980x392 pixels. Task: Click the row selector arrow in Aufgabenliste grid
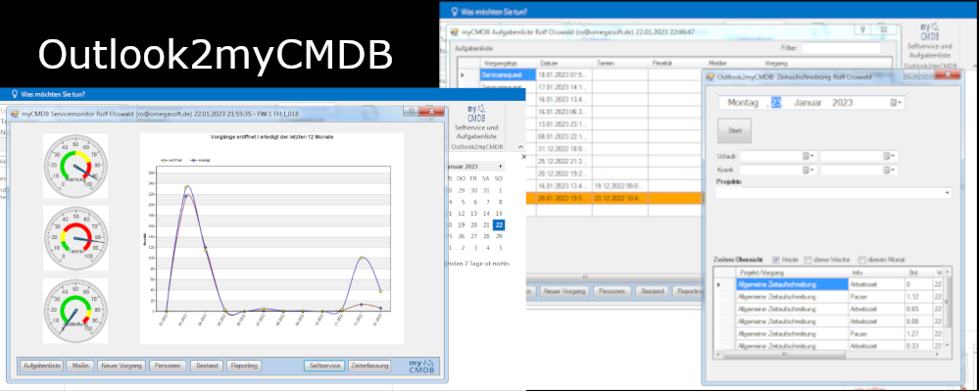(464, 75)
